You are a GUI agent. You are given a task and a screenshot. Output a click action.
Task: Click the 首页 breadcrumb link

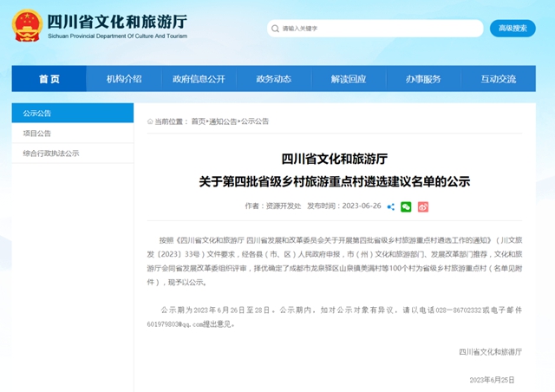click(199, 121)
